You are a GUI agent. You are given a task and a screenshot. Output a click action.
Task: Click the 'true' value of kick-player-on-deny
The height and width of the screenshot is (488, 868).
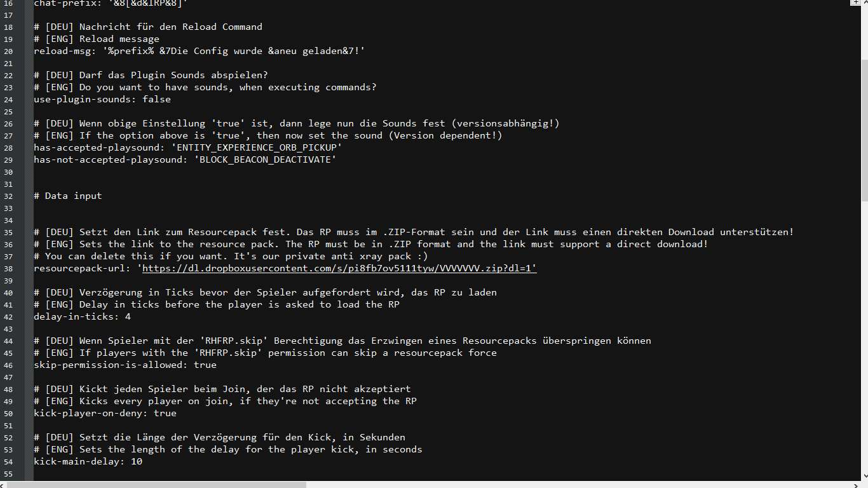(x=165, y=413)
